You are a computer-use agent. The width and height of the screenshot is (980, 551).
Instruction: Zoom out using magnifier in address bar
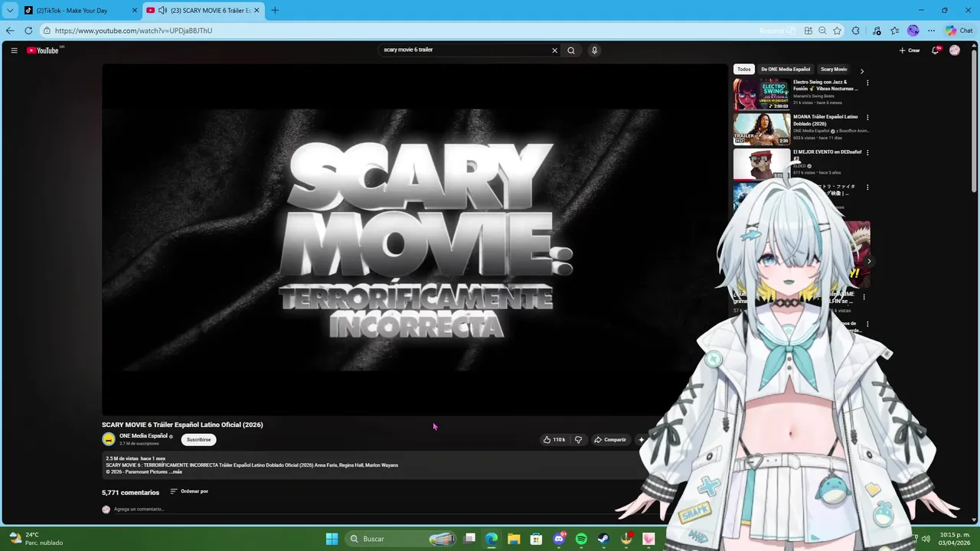tap(822, 31)
